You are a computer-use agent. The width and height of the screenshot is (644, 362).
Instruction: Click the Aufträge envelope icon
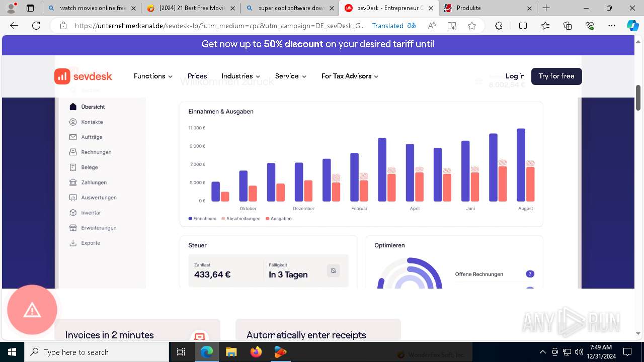pyautogui.click(x=73, y=137)
